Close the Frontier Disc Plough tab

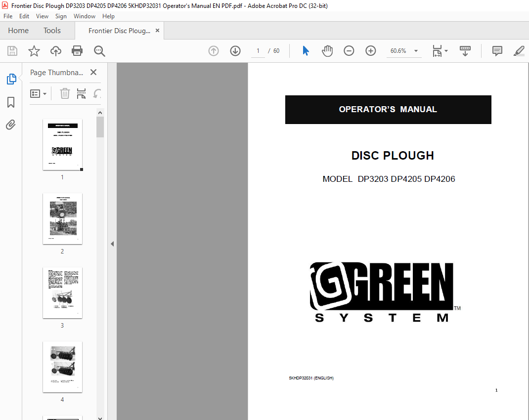click(x=157, y=30)
